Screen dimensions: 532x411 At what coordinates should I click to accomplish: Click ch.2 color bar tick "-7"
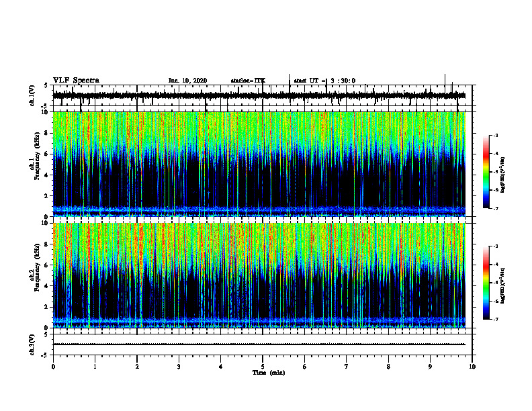coord(496,319)
